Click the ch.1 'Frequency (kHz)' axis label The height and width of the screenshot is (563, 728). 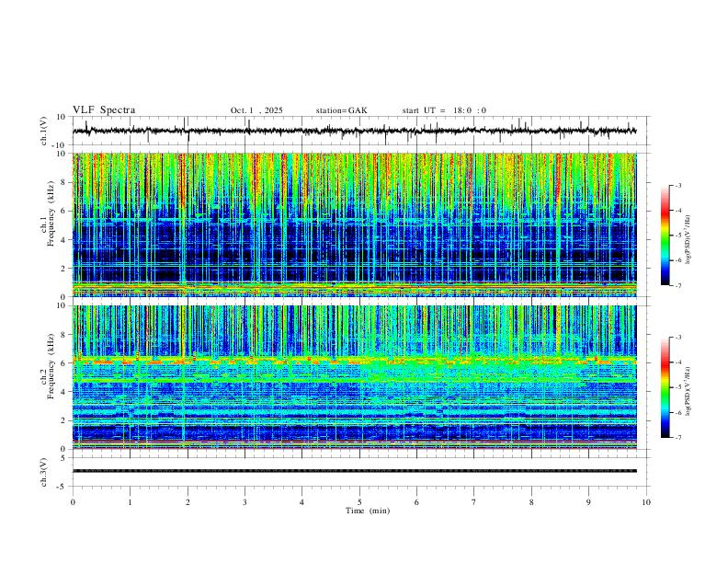51,213
